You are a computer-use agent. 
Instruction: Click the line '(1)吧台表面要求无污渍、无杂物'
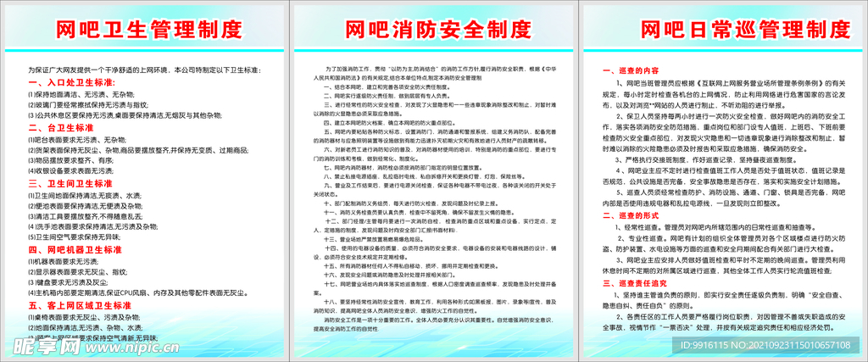(x=77, y=140)
